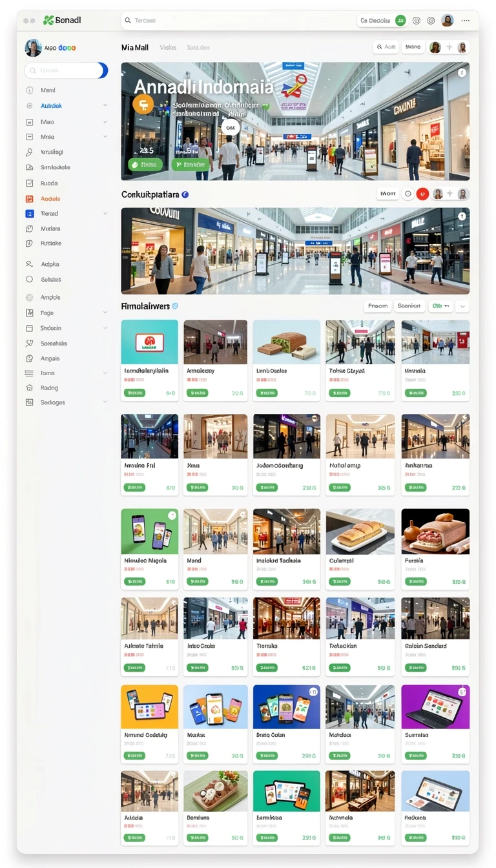This screenshot has width=496, height=868.
Task: Open the square icon beside green badge
Action: tap(417, 21)
